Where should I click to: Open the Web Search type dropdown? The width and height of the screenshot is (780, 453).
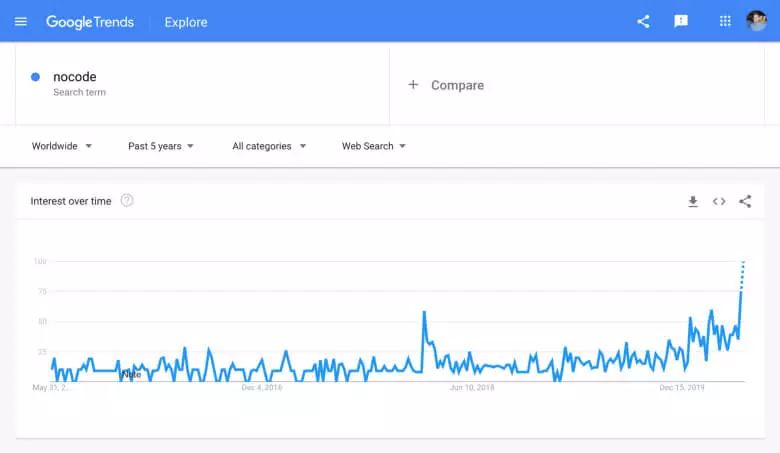point(374,146)
